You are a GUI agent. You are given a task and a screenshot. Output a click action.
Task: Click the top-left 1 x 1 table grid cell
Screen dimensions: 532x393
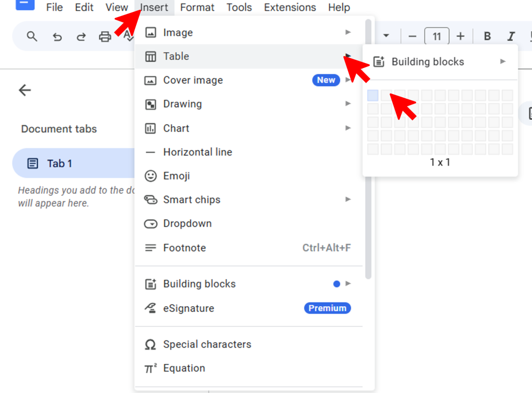pos(373,95)
